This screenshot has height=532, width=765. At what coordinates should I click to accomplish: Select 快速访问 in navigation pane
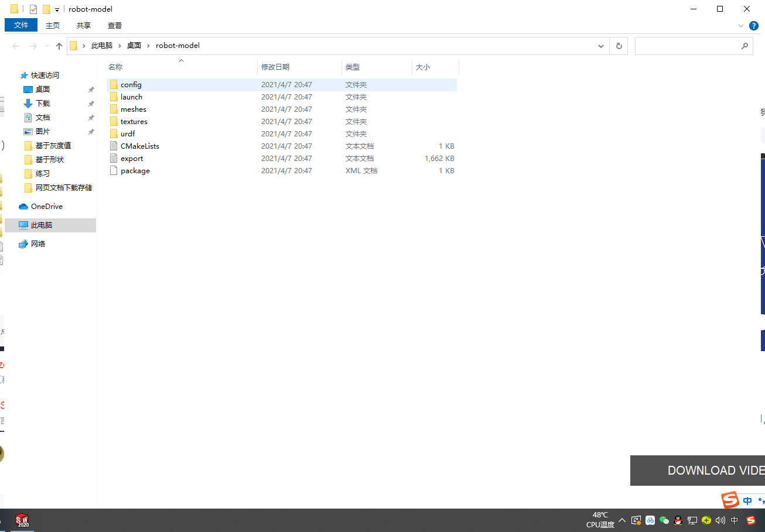[45, 75]
